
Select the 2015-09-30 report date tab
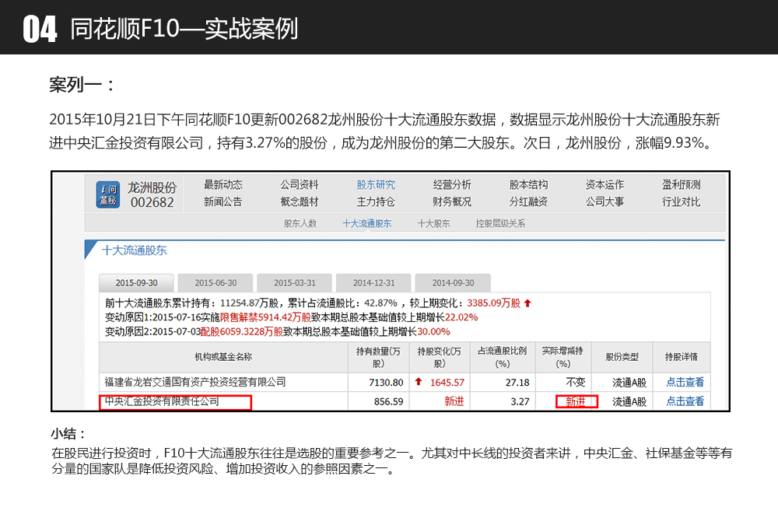[135, 283]
